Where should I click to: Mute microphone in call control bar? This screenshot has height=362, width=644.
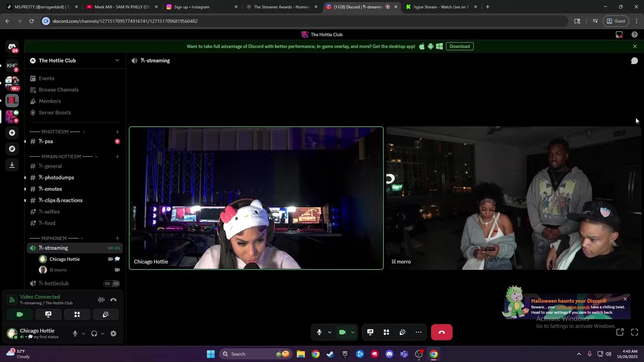[319, 332]
